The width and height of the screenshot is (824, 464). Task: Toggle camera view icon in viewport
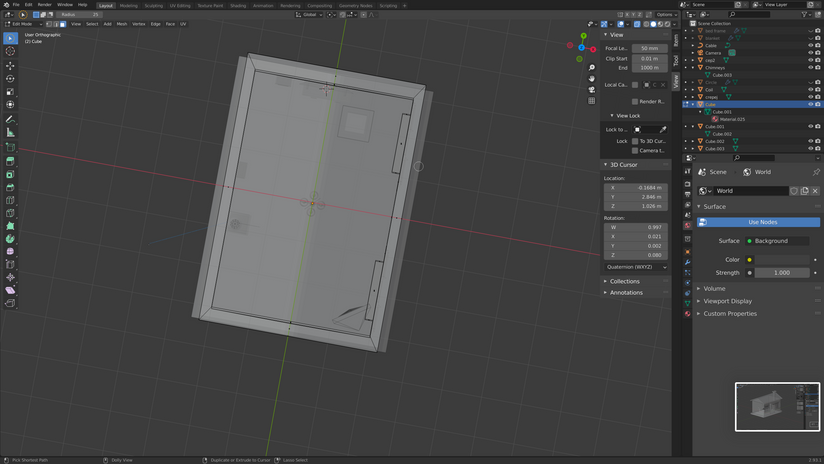[592, 90]
